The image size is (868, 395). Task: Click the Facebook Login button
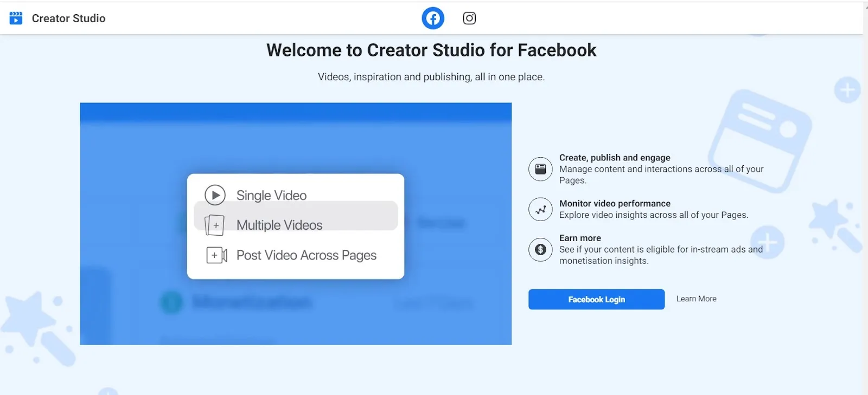(x=596, y=299)
